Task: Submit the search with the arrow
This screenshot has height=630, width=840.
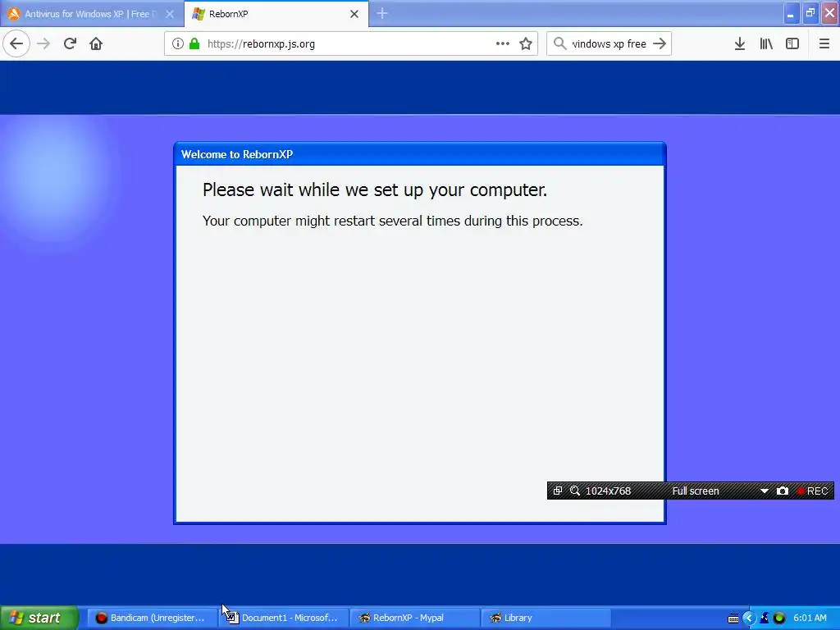Action: [660, 43]
